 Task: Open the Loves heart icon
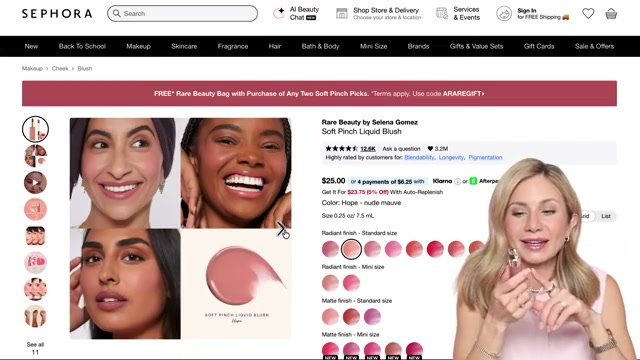click(x=588, y=13)
